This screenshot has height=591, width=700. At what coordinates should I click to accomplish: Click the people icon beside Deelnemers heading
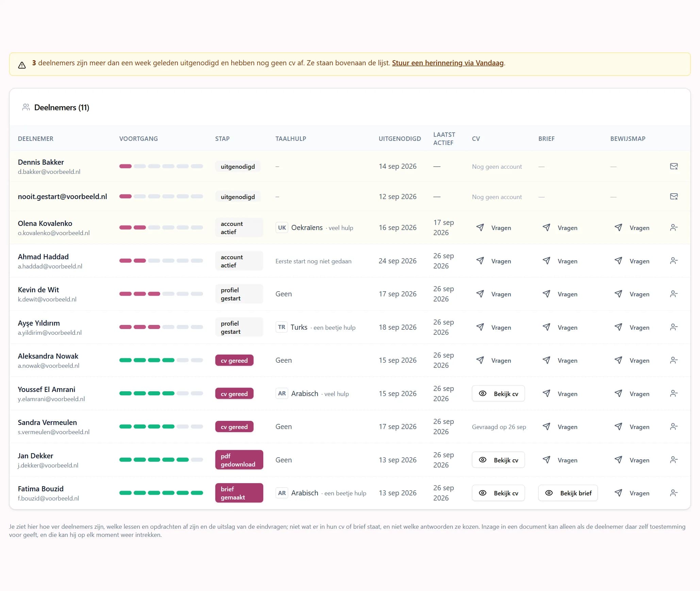click(x=26, y=108)
